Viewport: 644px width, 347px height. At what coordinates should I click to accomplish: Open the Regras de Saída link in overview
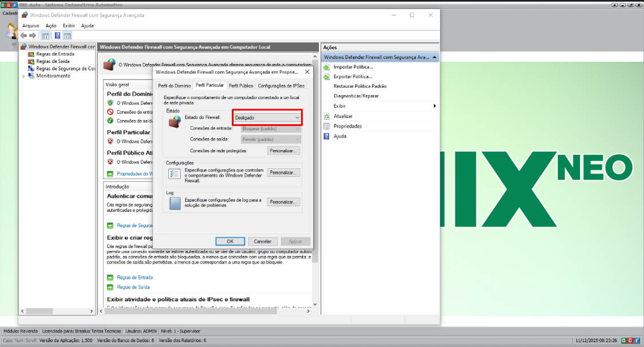[x=133, y=287]
